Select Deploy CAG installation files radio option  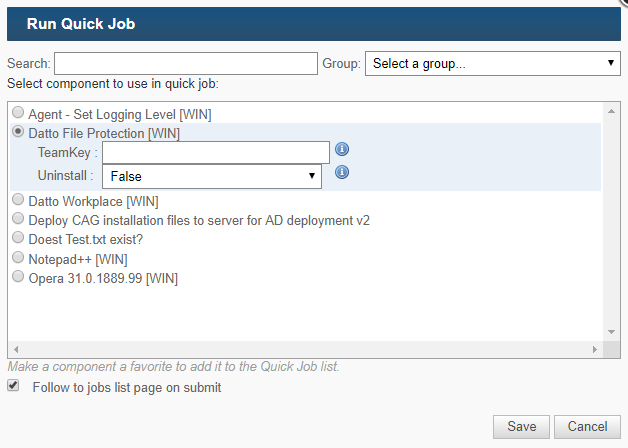coord(18,218)
